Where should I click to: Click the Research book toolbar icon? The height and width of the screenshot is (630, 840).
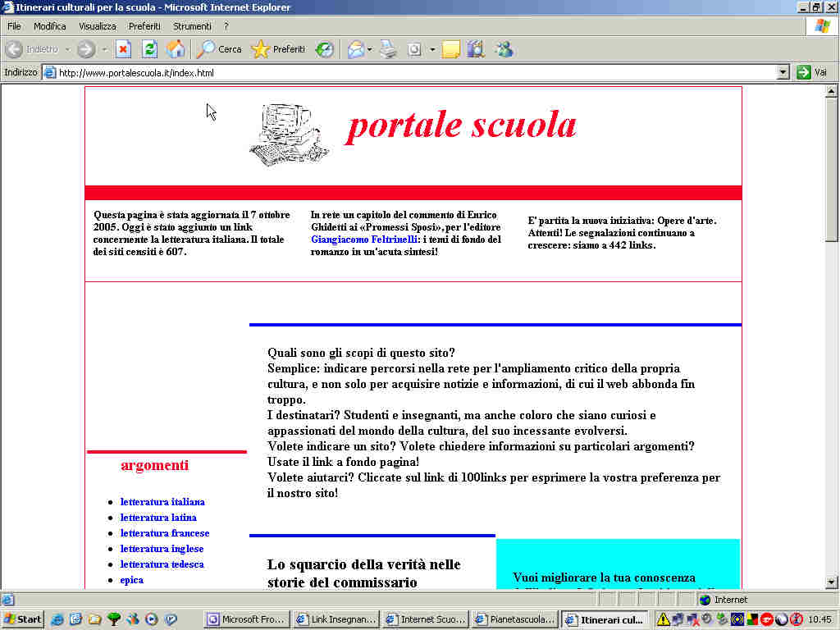pos(476,49)
